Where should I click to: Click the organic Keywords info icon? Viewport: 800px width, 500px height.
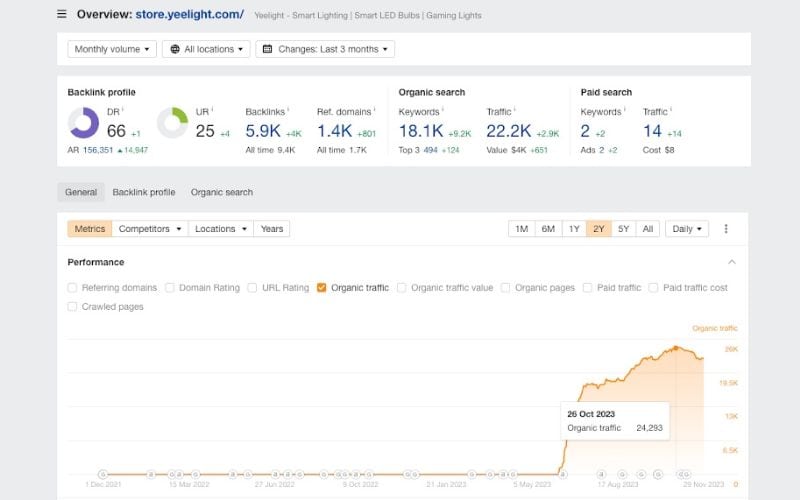pyautogui.click(x=442, y=109)
